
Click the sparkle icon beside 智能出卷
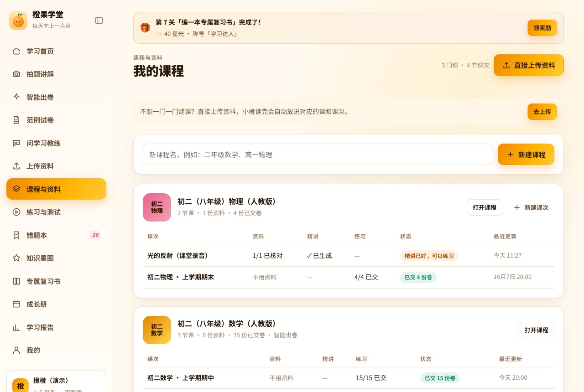tap(16, 97)
